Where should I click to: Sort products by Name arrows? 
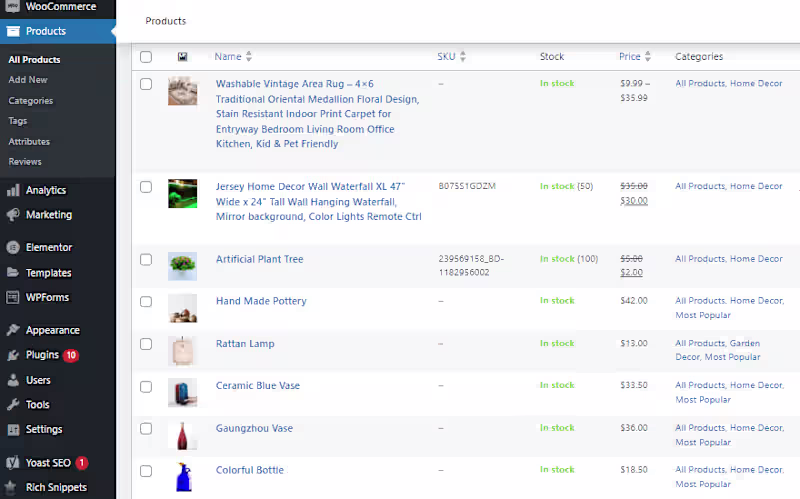(x=248, y=56)
